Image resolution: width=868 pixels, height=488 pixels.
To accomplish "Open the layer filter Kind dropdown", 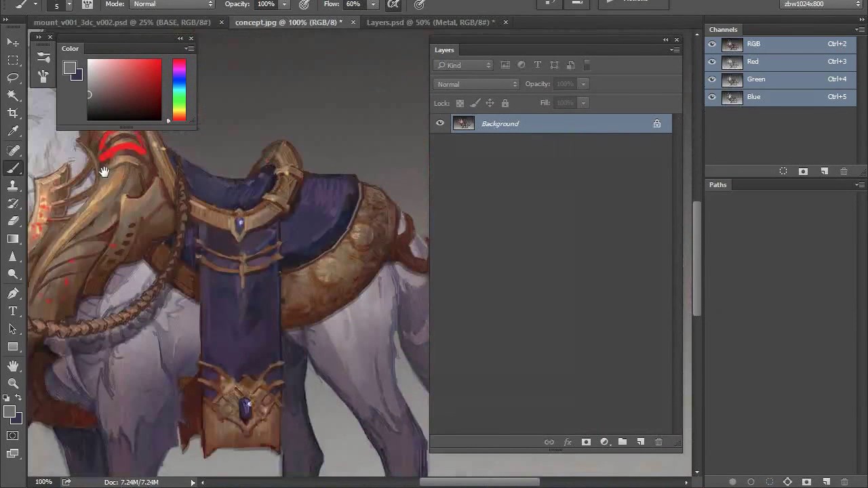I will pos(464,65).
